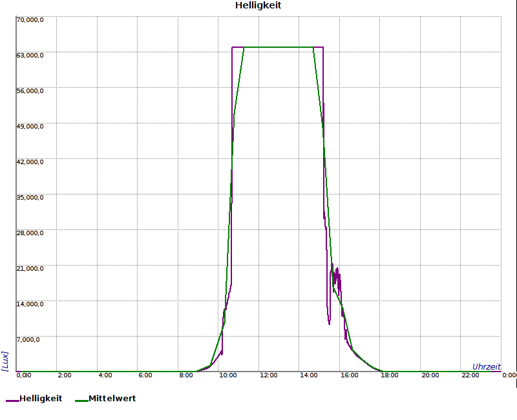Viewport: 517px width, 420px height.
Task: Click the Uhrzeit x-axis label
Action: coord(487,366)
